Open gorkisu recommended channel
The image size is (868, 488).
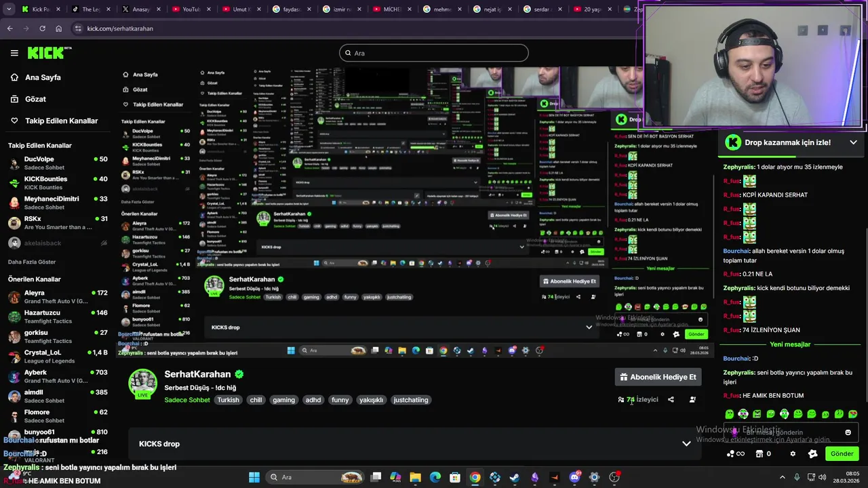click(x=58, y=336)
